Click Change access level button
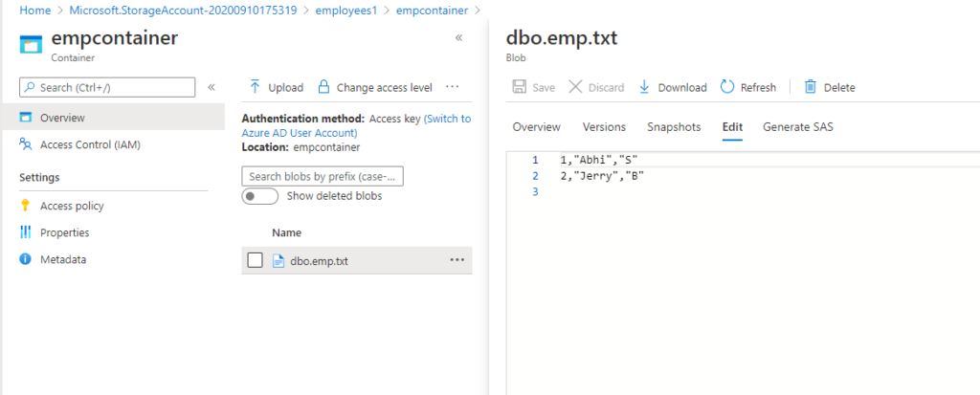 point(384,87)
